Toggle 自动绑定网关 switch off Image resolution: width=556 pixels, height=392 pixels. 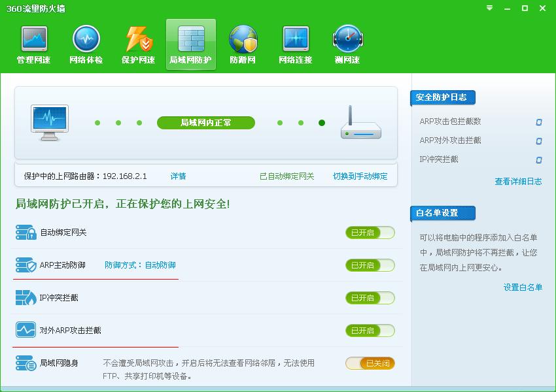click(x=370, y=233)
